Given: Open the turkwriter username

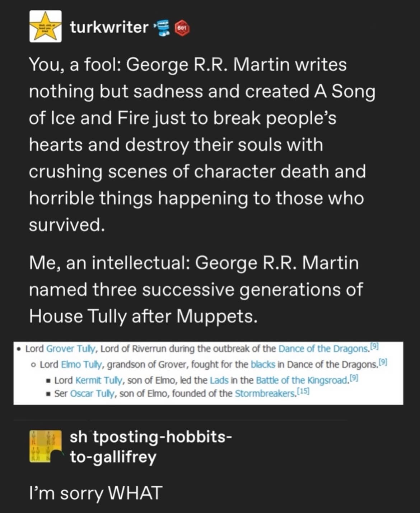Looking at the screenshot, I should coord(109,27).
